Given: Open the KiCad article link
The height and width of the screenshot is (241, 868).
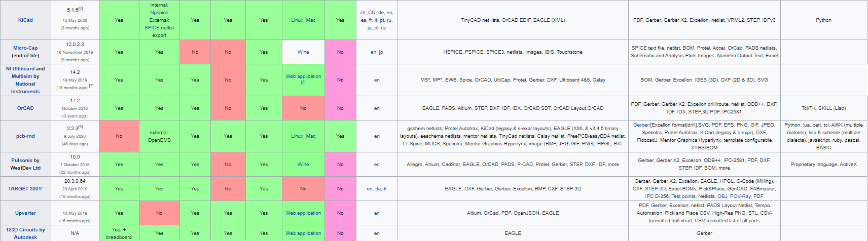Looking at the screenshot, I should tap(25, 20).
